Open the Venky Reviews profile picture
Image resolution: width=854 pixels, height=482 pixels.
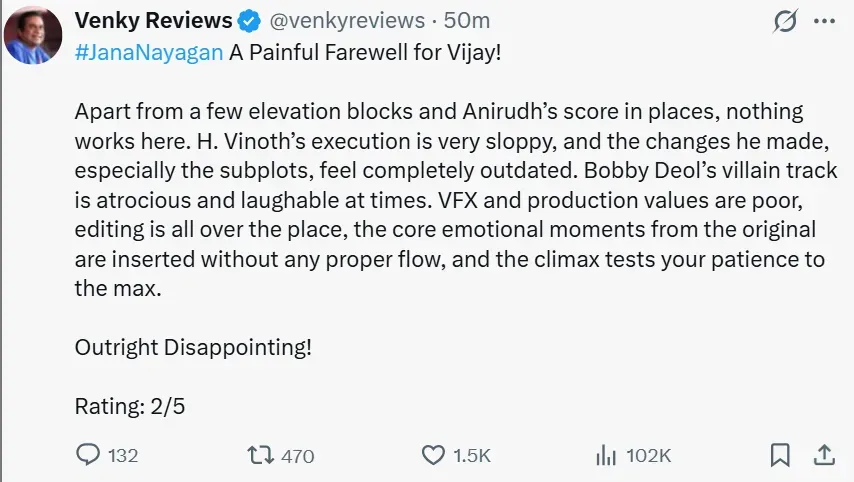(x=33, y=35)
